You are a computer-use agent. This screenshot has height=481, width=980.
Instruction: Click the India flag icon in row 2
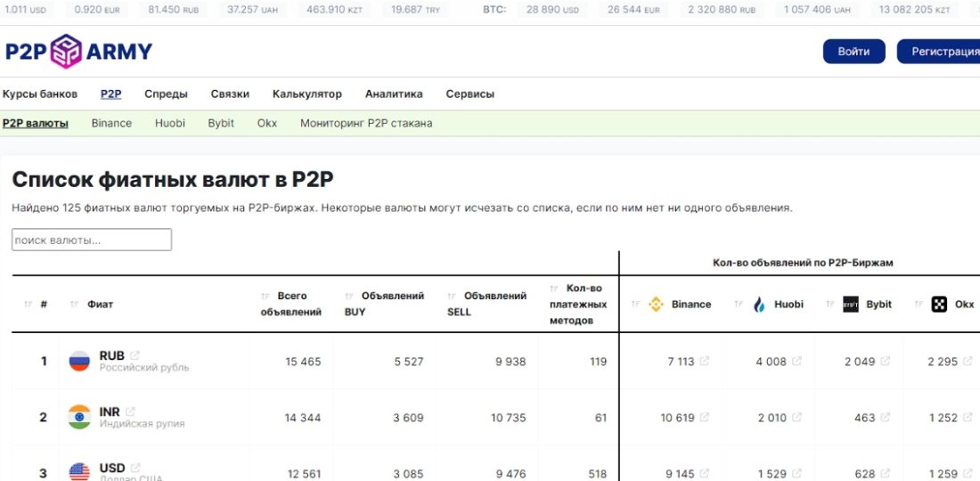pyautogui.click(x=79, y=417)
